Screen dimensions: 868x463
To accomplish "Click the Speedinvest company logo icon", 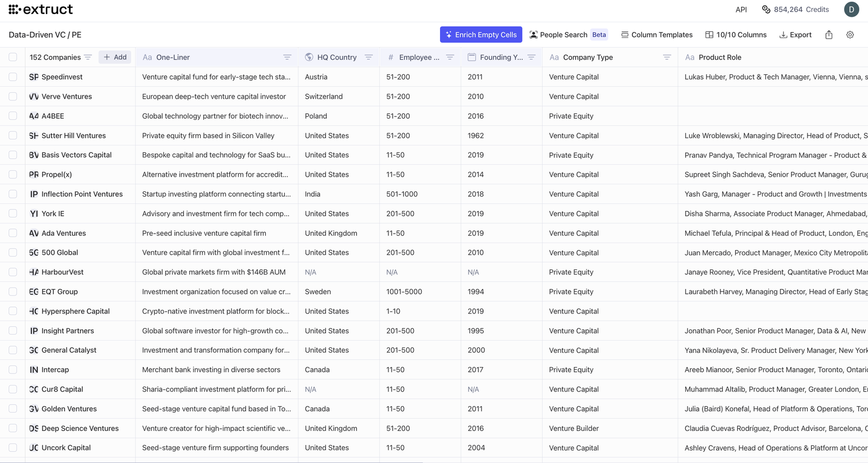I will 34,77.
